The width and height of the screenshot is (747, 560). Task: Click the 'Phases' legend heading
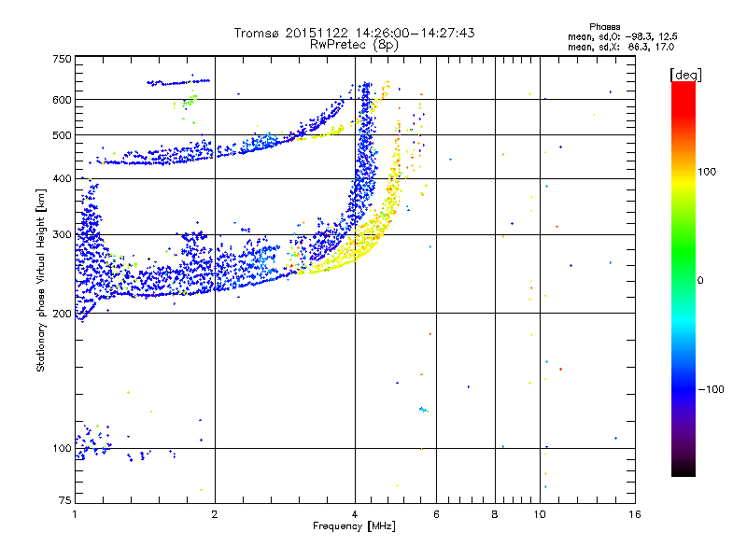pyautogui.click(x=604, y=27)
